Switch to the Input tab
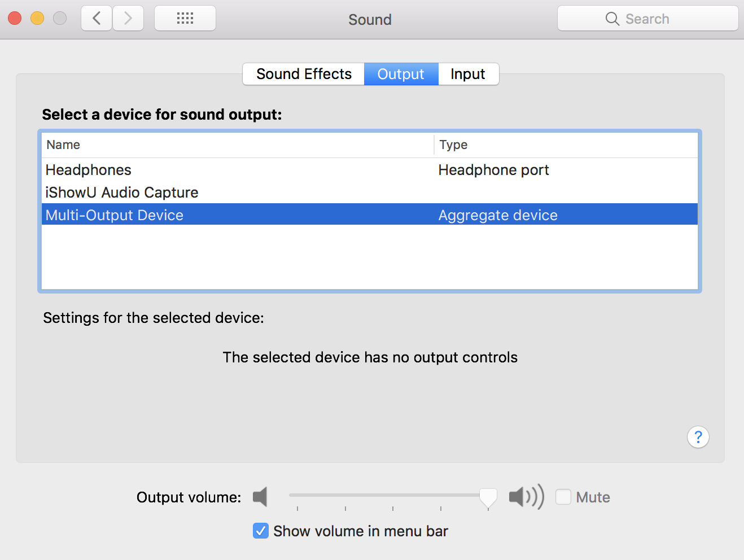The image size is (744, 560). point(468,74)
